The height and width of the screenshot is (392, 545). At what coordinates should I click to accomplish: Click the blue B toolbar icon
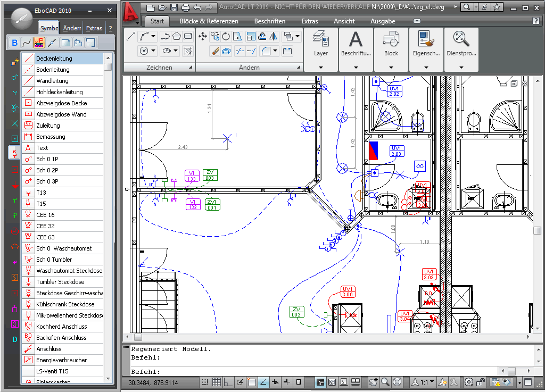[14, 43]
